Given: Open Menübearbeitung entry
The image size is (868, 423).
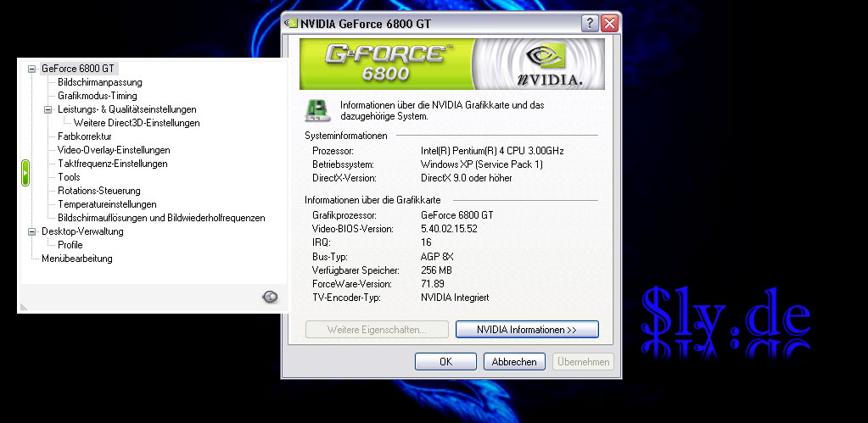Looking at the screenshot, I should [77, 259].
